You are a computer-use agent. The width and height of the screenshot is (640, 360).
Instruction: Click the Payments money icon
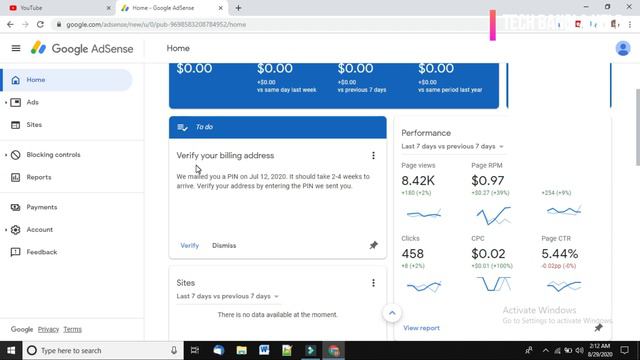coord(16,207)
